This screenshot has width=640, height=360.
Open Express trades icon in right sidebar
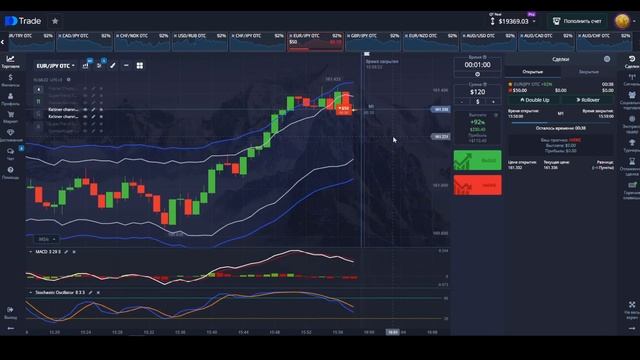(631, 124)
